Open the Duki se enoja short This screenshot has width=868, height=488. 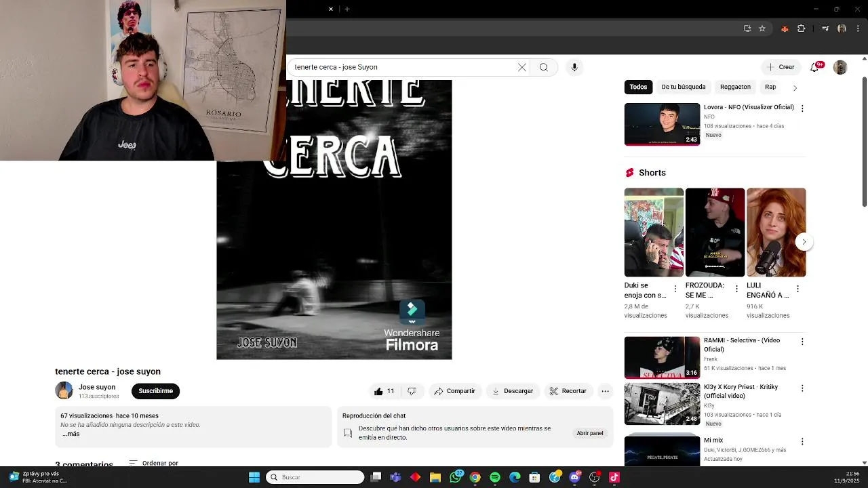tap(654, 232)
